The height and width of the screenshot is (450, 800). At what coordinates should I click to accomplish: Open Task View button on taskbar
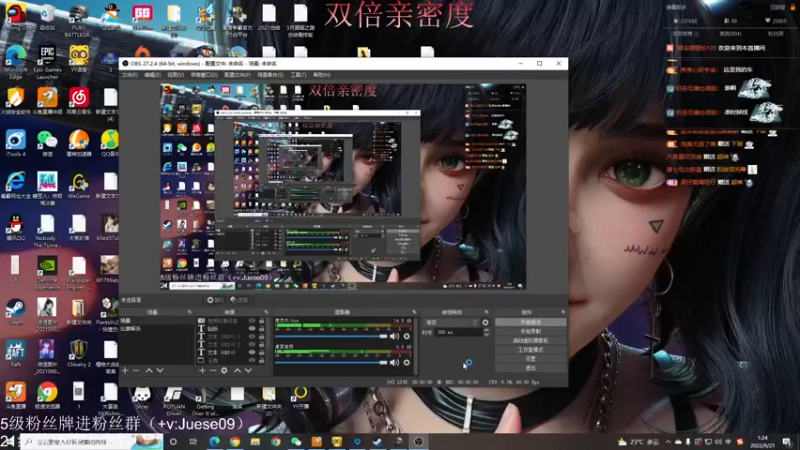[193, 441]
